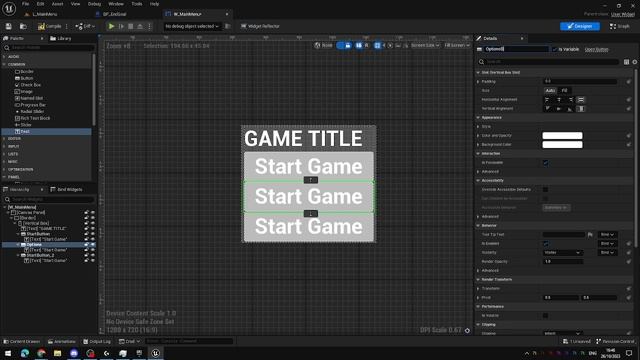Viewport: 640px width, 360px height.
Task: Click the Eject icon in toolbar
Action: point(140,26)
